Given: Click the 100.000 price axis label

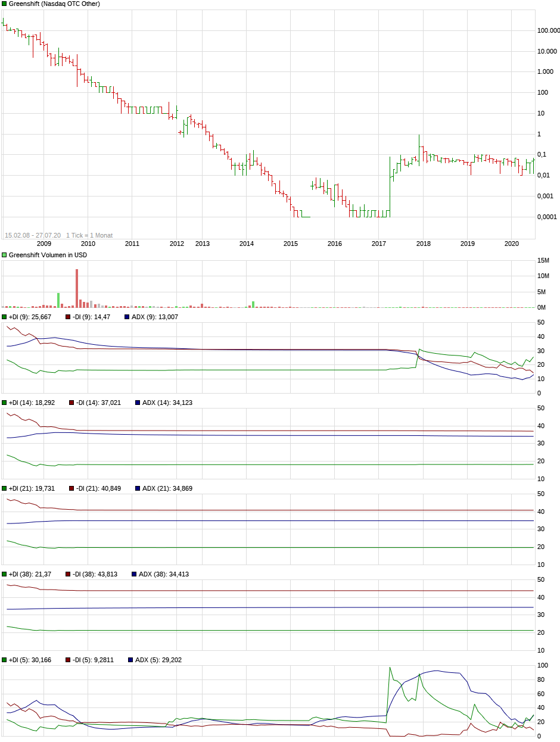Looking at the screenshot, I should (548, 30).
